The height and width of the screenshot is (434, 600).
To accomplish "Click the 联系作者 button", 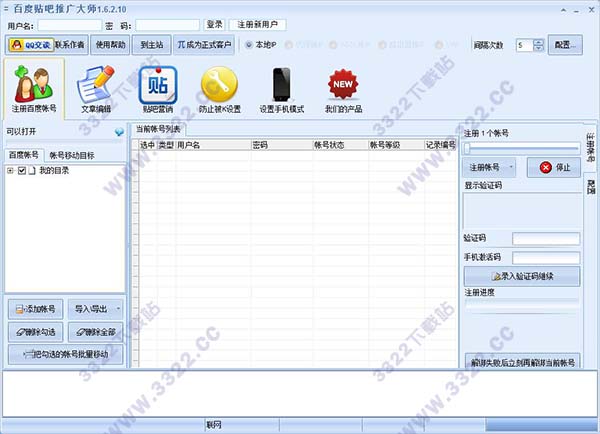I will [x=70, y=45].
